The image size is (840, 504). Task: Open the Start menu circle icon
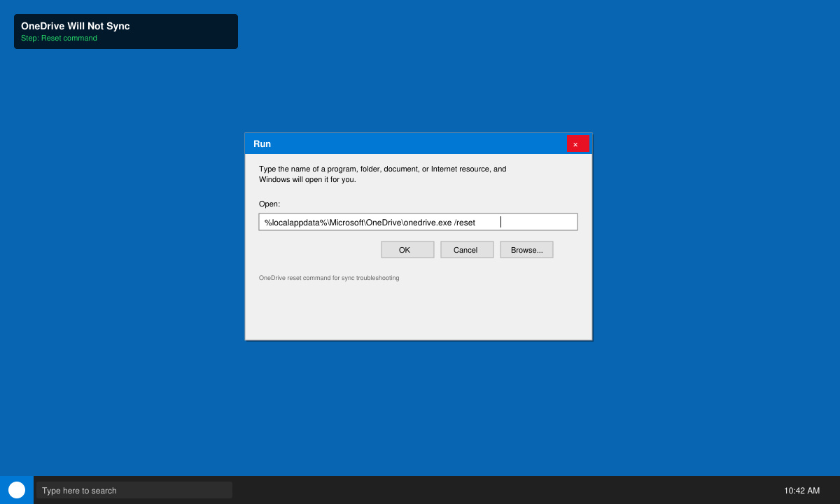(17, 490)
